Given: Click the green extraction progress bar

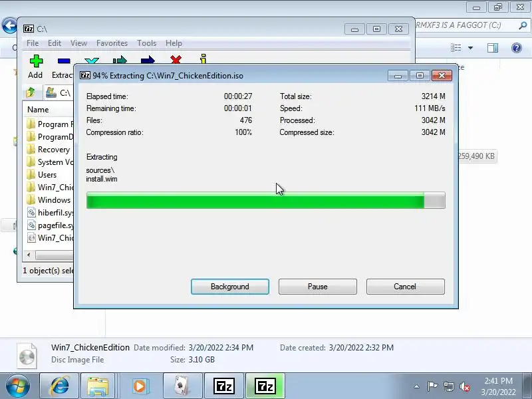Looking at the screenshot, I should (265, 200).
